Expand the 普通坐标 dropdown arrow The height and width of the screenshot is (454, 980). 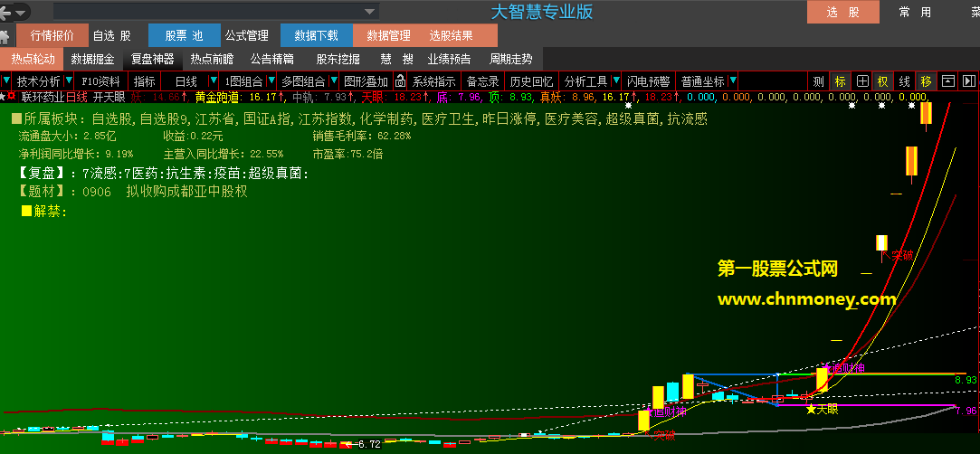point(733,81)
